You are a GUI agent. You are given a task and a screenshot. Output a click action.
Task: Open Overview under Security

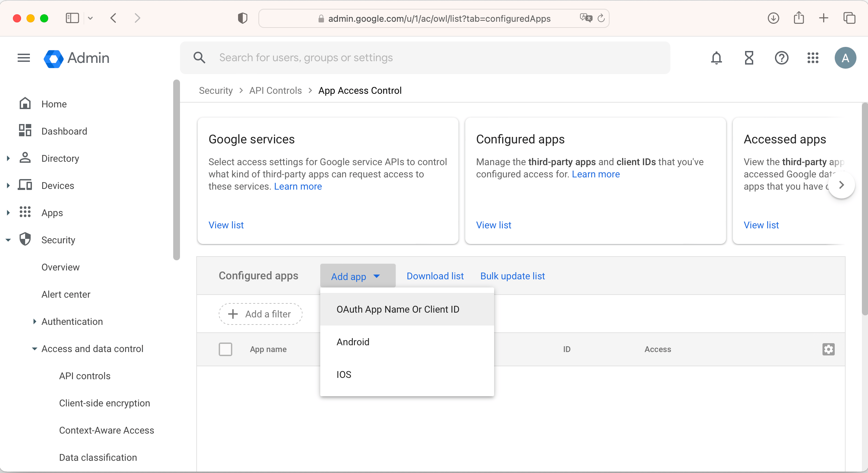pos(60,267)
